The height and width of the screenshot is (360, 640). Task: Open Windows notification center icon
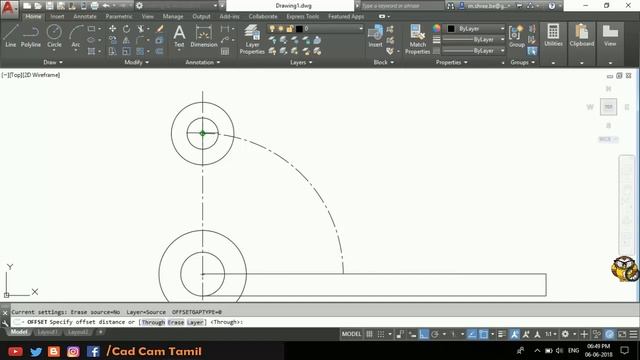[x=624, y=350]
